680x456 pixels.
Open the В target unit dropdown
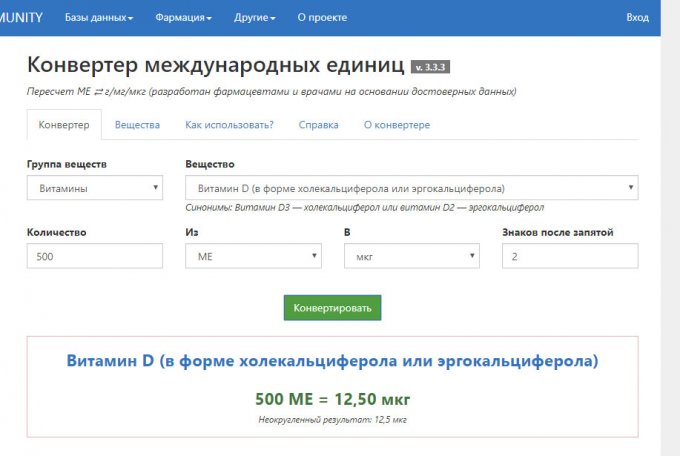click(x=412, y=256)
